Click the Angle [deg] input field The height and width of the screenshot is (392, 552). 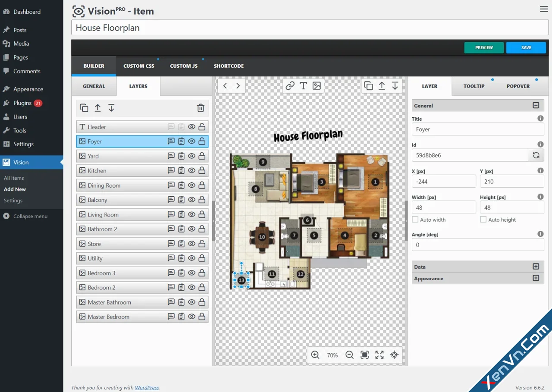tap(478, 245)
